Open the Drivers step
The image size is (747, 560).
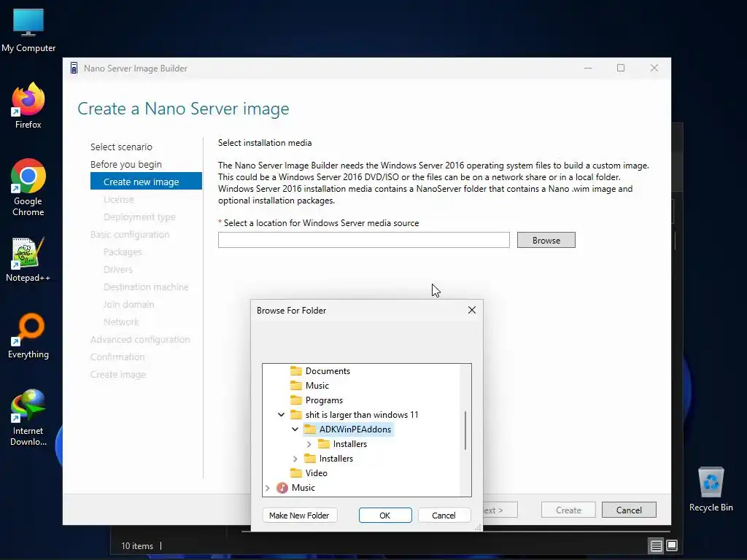117,270
